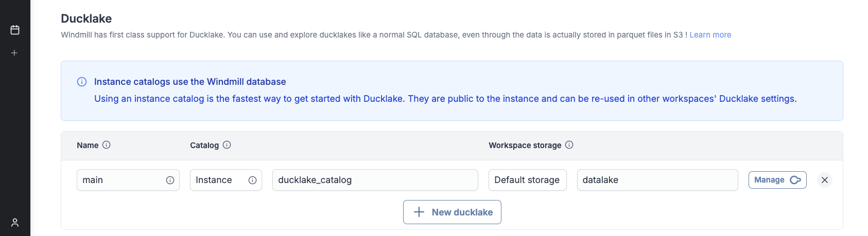Screen dimensions: 868x236
Task: Click the plus icon in the left sidebar
Action: tap(14, 53)
